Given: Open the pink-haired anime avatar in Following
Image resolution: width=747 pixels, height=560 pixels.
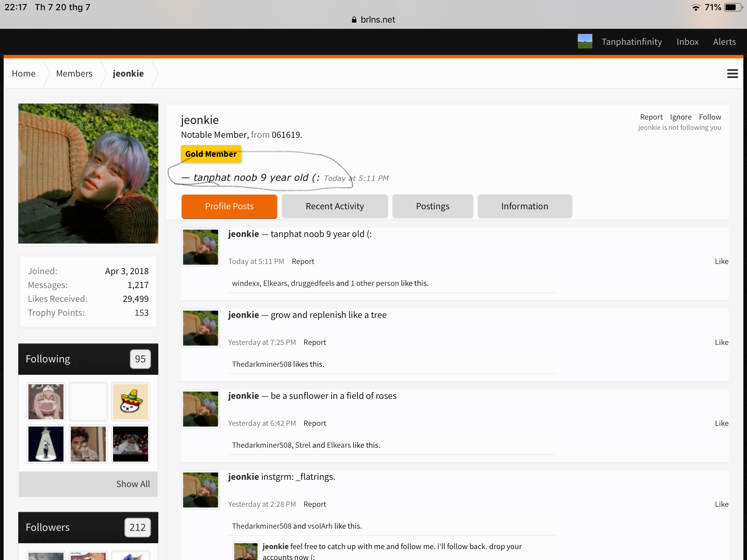Looking at the screenshot, I should tap(46, 402).
